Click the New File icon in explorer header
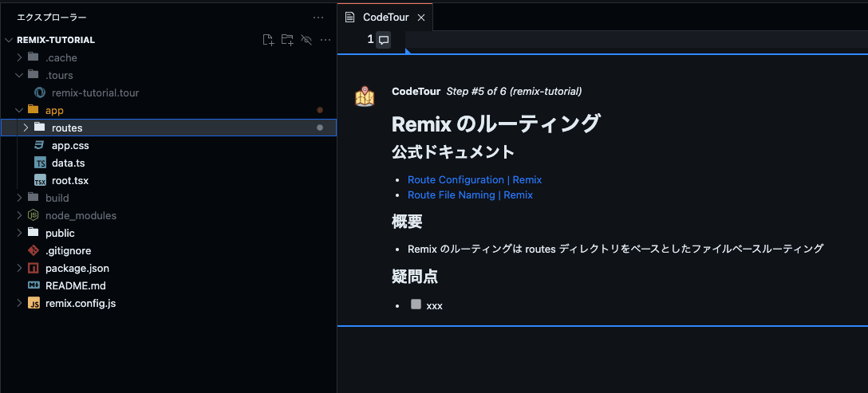 [x=268, y=40]
